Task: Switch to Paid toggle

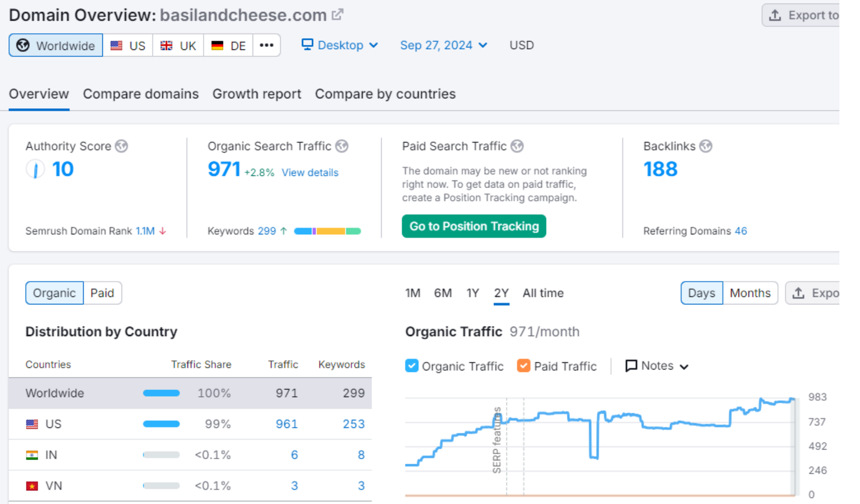Action: [102, 293]
